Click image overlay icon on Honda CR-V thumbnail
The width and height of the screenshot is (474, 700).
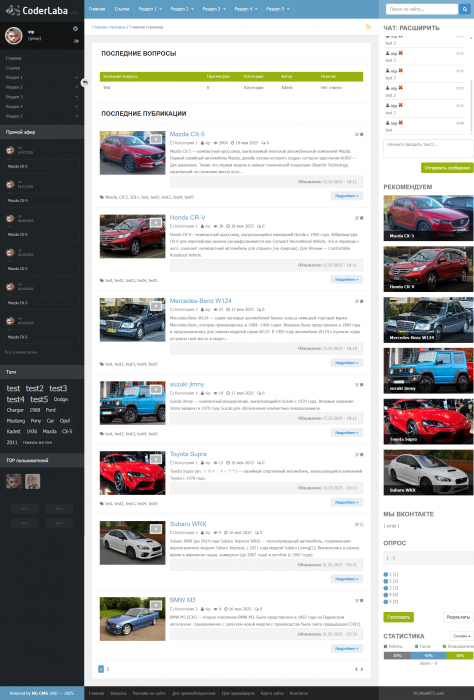(155, 222)
